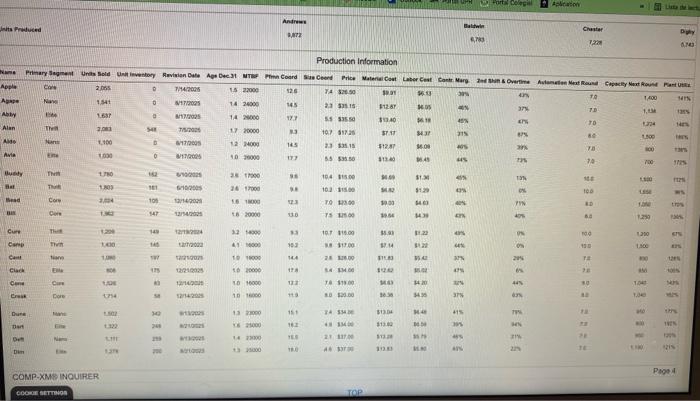Select Baldwin units produced value 6,783
The height and width of the screenshot is (401, 700).
[x=477, y=40]
